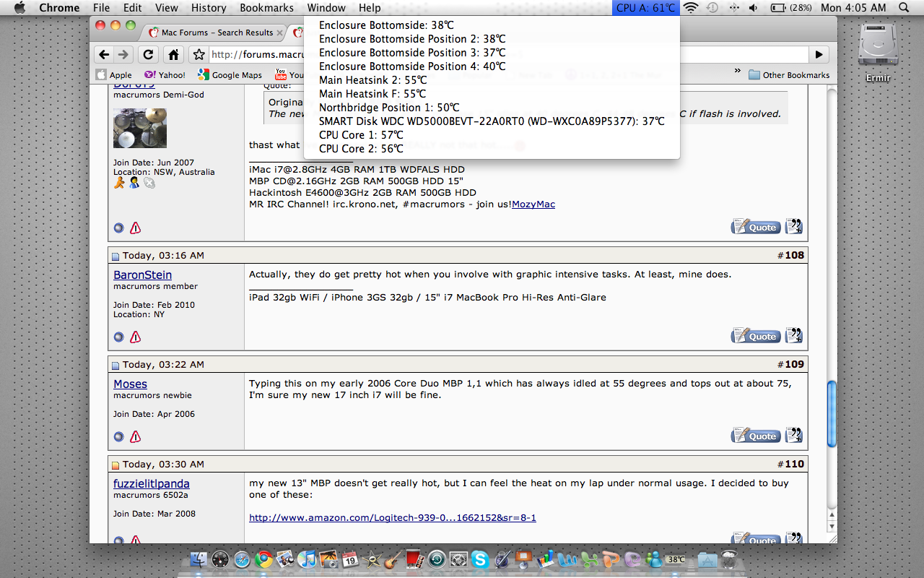The height and width of the screenshot is (578, 924).
Task: Open System Preferences from the dock
Action: click(458, 558)
